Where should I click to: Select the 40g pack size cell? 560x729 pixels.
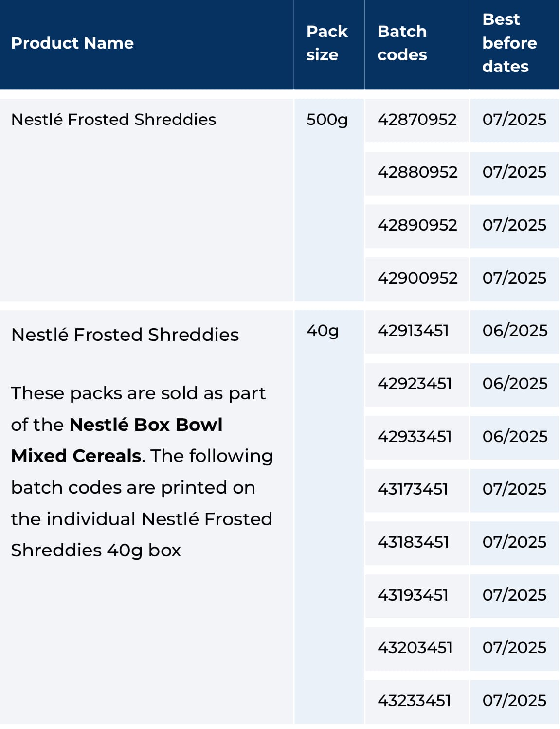click(x=323, y=331)
